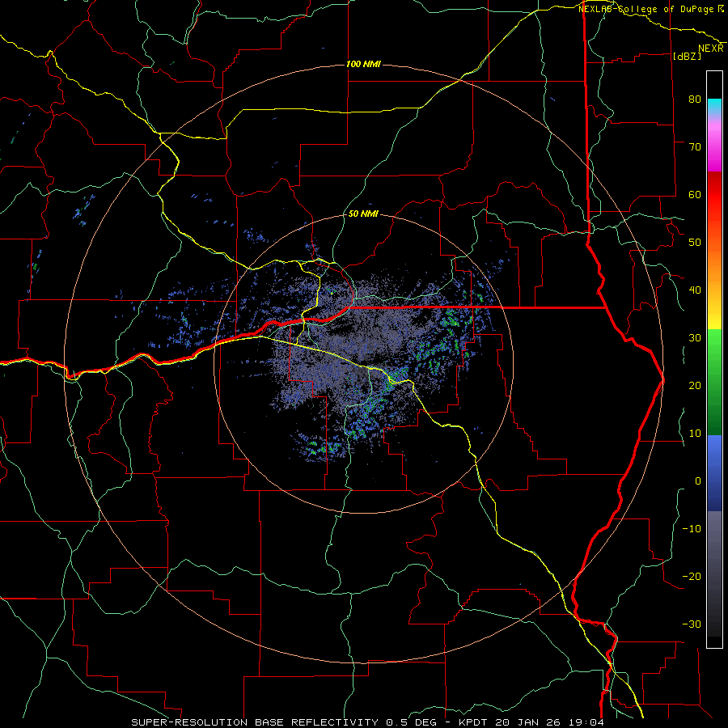Click the '50 NMI' range ring label
This screenshot has width=728, height=728.
click(x=363, y=214)
